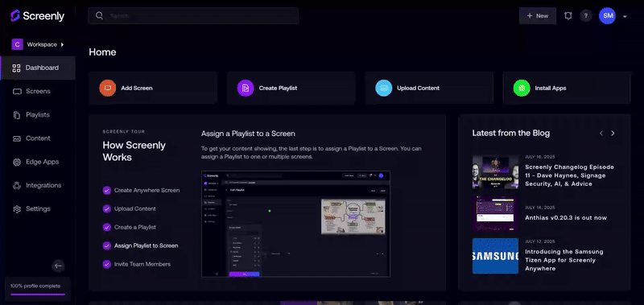Open the help question mark icon

(x=586, y=15)
